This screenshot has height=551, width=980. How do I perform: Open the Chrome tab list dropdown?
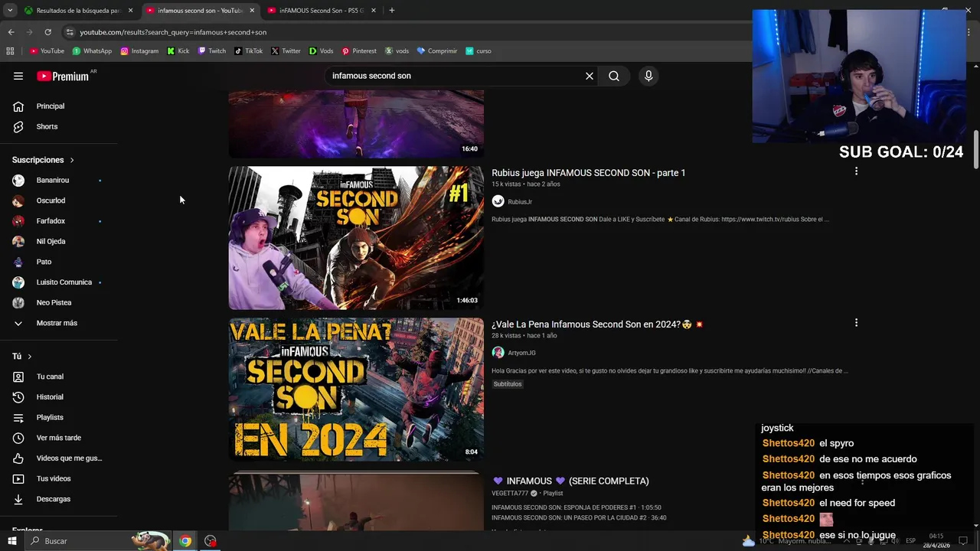10,10
